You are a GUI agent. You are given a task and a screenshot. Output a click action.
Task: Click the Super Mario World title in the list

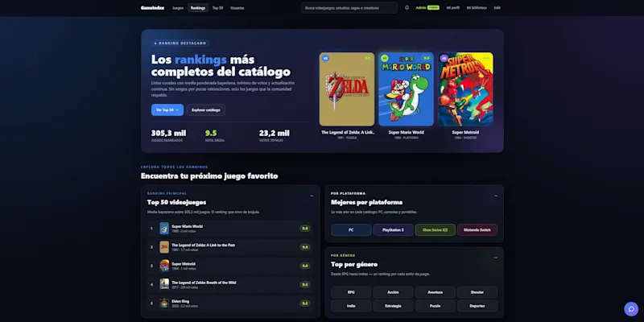pyautogui.click(x=187, y=226)
